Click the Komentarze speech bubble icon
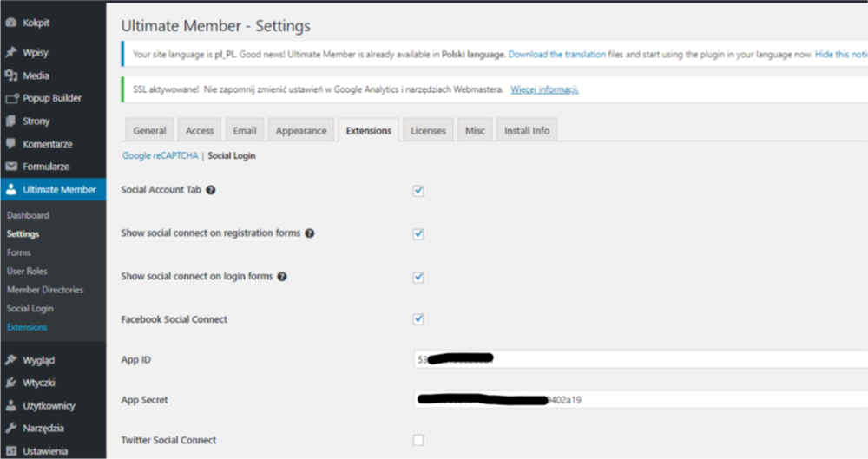Image resolution: width=868 pixels, height=459 pixels. 11,144
